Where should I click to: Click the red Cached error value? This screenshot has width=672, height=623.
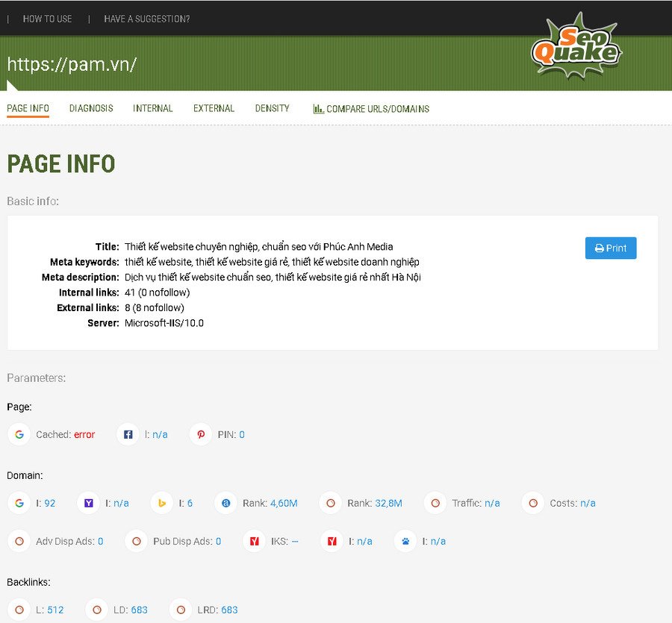point(84,434)
